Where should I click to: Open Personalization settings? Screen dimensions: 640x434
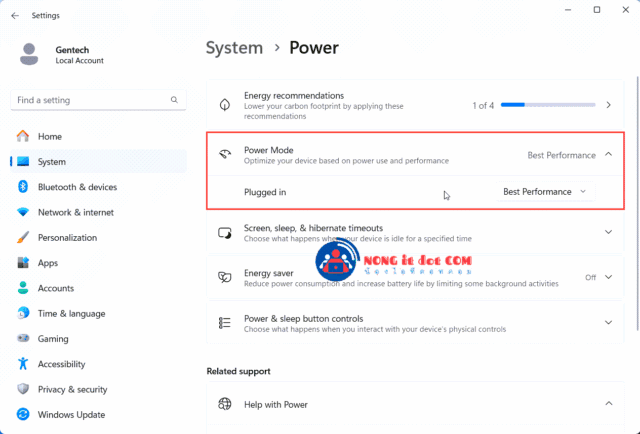(98, 238)
